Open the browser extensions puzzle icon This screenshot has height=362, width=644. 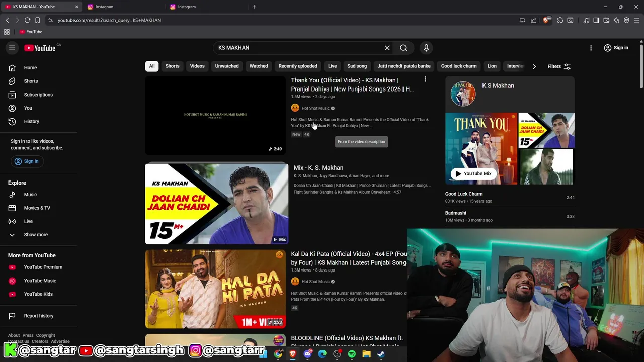tap(560, 20)
